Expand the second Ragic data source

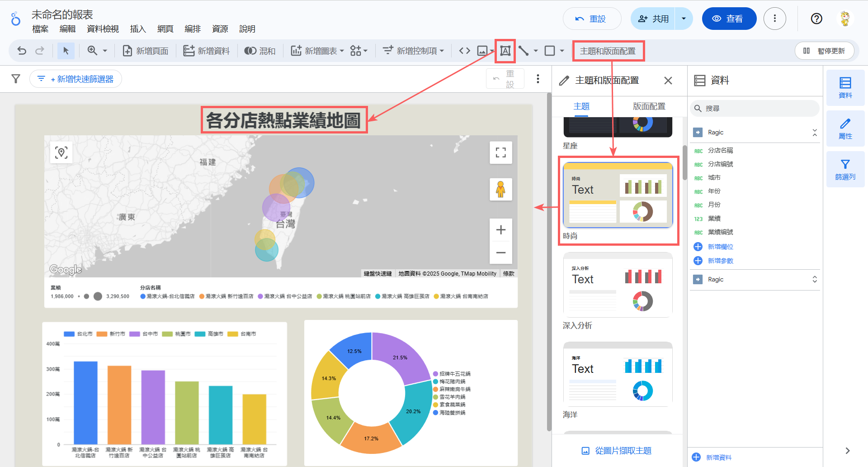tap(815, 280)
